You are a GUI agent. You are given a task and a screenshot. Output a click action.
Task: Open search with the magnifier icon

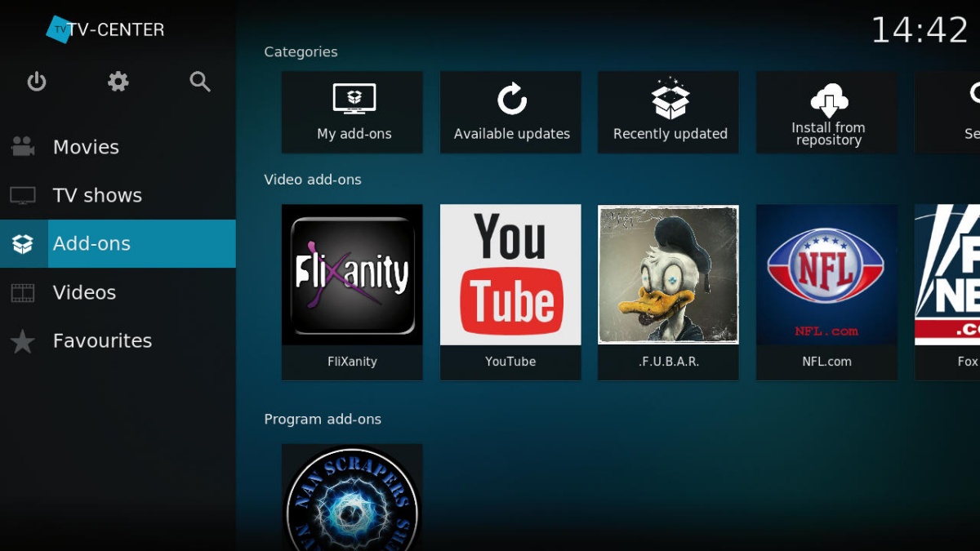coord(200,82)
